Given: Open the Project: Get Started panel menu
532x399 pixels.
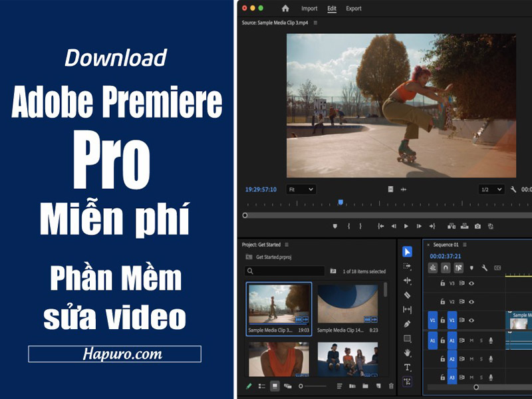Looking at the screenshot, I should [287, 245].
